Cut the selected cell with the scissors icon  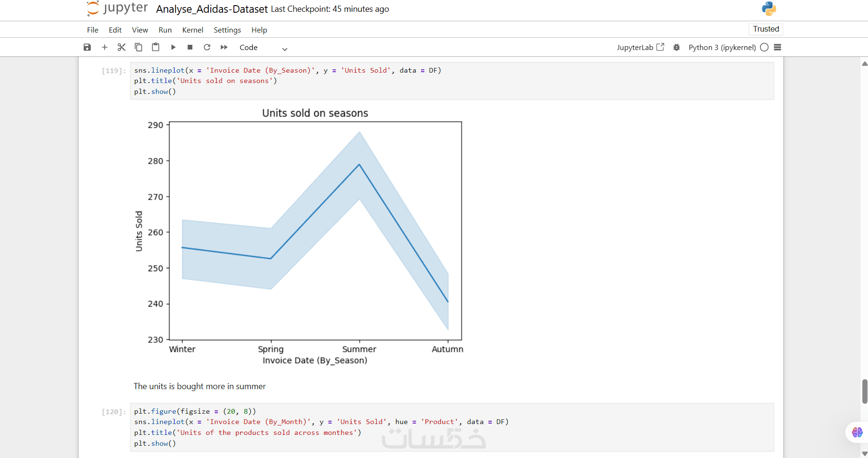(x=122, y=47)
